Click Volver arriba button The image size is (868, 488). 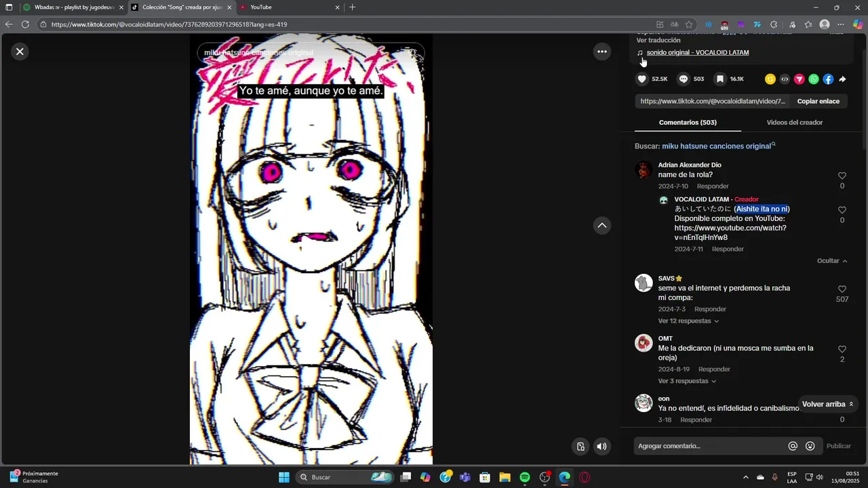click(x=828, y=404)
